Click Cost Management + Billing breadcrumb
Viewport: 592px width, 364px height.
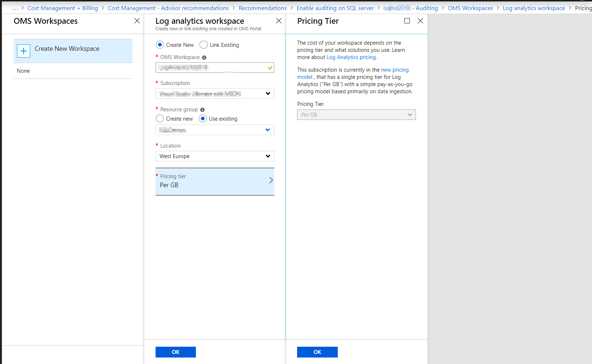63,8
